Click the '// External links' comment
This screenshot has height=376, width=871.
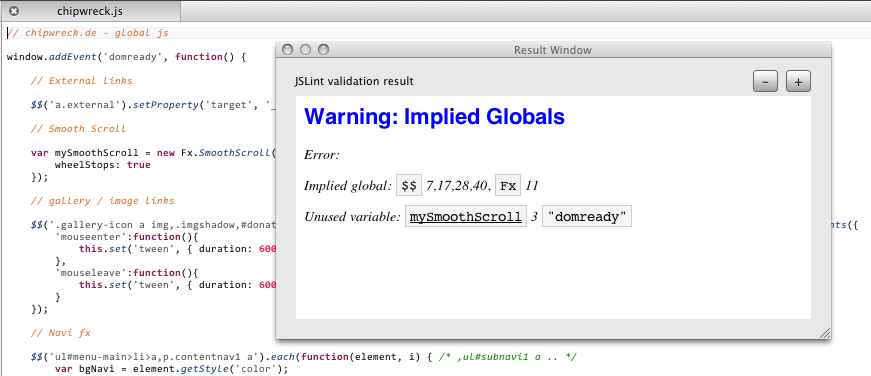click(82, 81)
